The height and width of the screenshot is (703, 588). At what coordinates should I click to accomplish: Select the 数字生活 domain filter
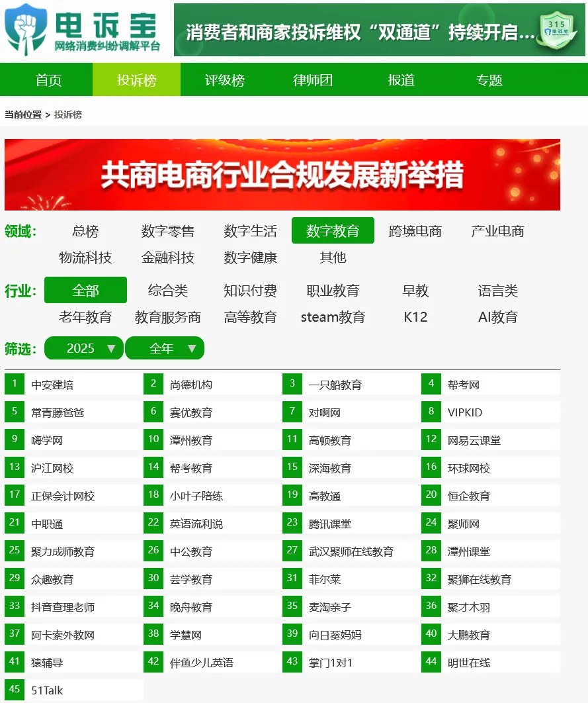pyautogui.click(x=250, y=231)
